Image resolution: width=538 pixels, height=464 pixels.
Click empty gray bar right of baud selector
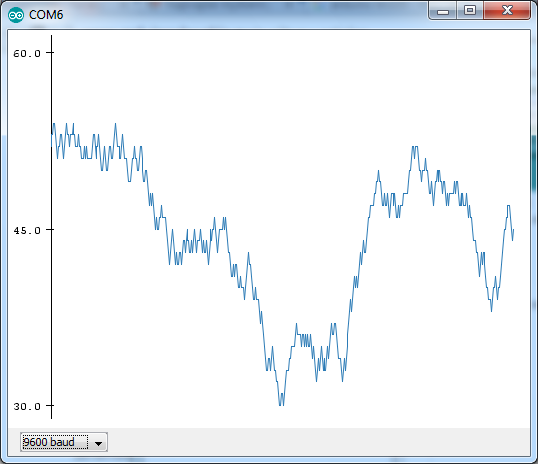(x=319, y=442)
